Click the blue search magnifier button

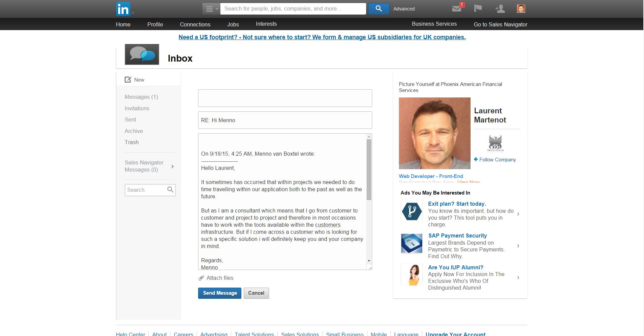[378, 9]
